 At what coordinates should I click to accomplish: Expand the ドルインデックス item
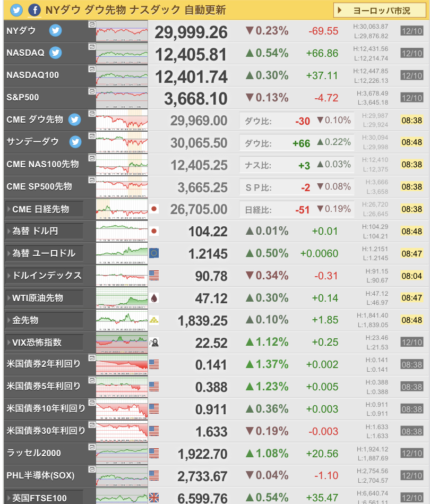point(45,276)
